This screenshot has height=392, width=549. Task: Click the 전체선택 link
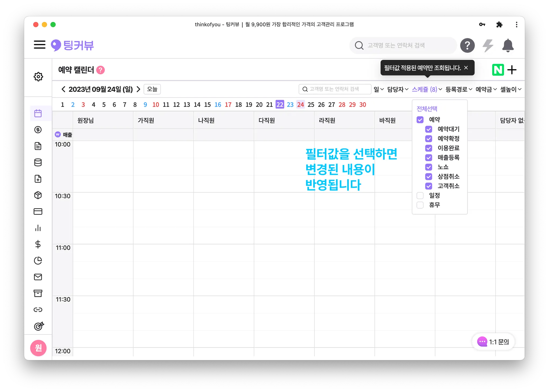pos(427,109)
